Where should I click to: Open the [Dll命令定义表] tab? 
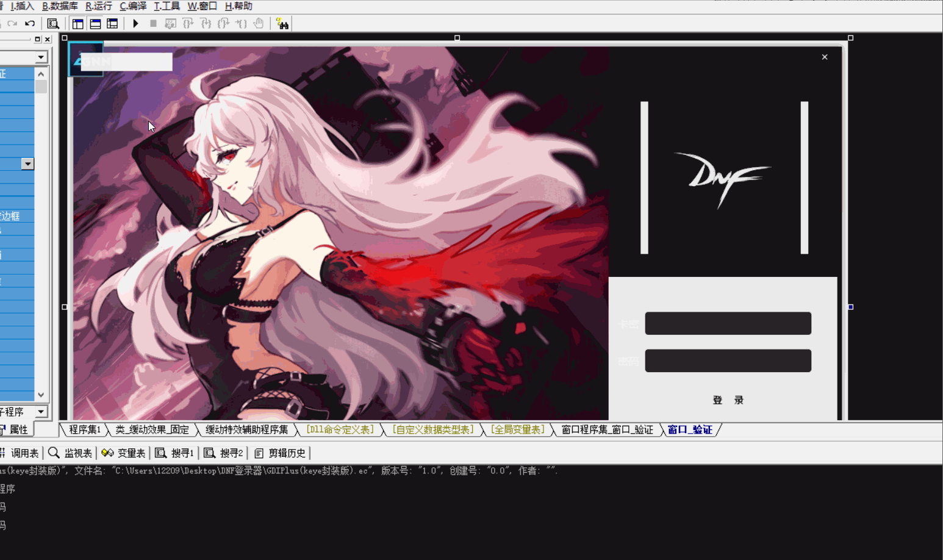(340, 429)
